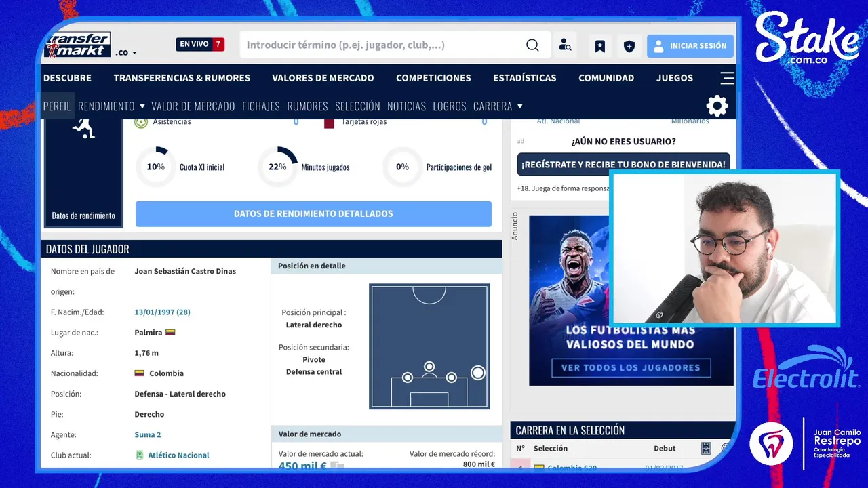Click DATOS DE RENDIMIENTO DETALLADOS button
The height and width of the screenshot is (488, 868).
(313, 213)
